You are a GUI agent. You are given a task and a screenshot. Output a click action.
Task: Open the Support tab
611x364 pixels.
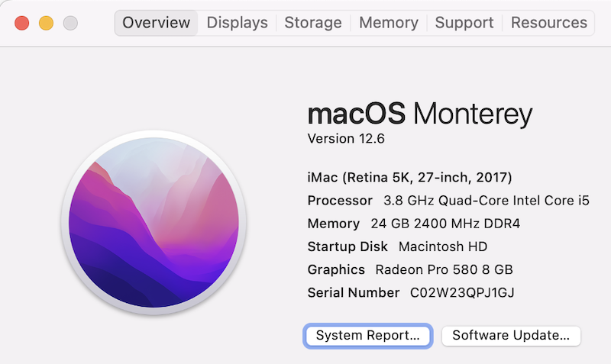pos(464,23)
